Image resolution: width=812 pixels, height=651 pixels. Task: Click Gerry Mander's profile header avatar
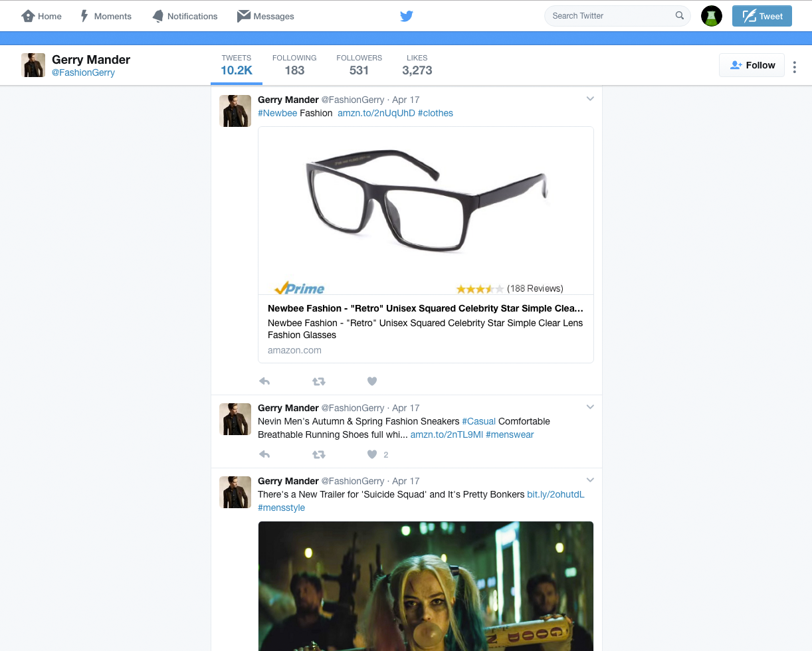33,65
